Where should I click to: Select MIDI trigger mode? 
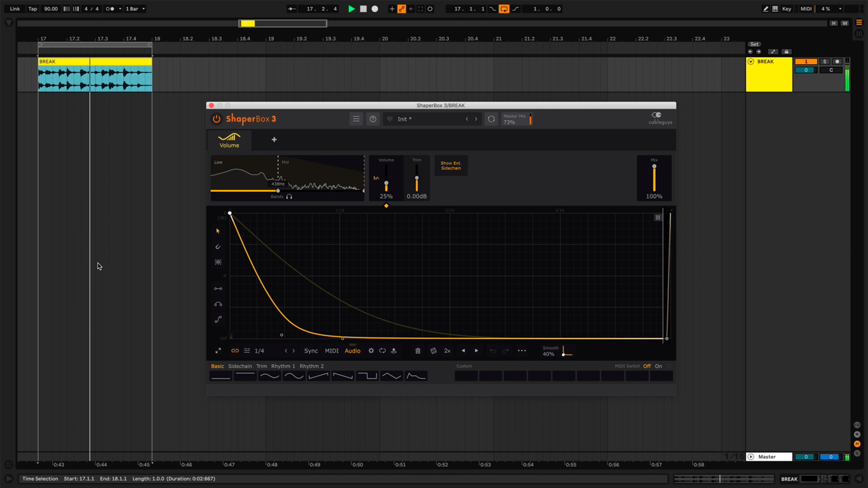[332, 351]
